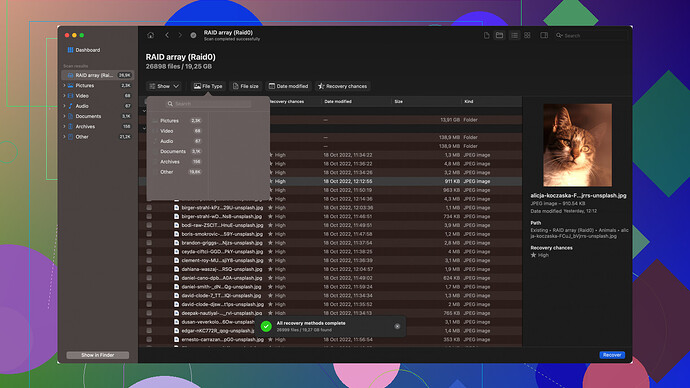The width and height of the screenshot is (690, 388).
Task: Open the Date modified filter
Action: 288,86
